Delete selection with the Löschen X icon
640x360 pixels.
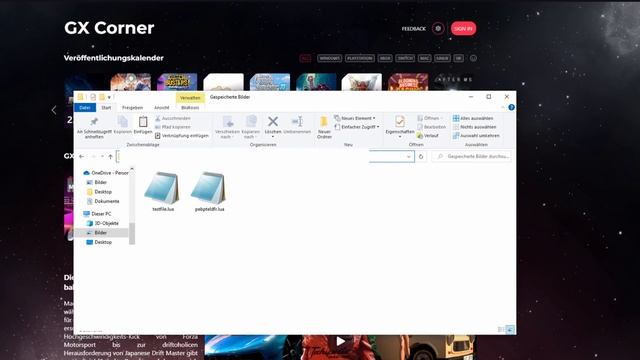[x=273, y=124]
